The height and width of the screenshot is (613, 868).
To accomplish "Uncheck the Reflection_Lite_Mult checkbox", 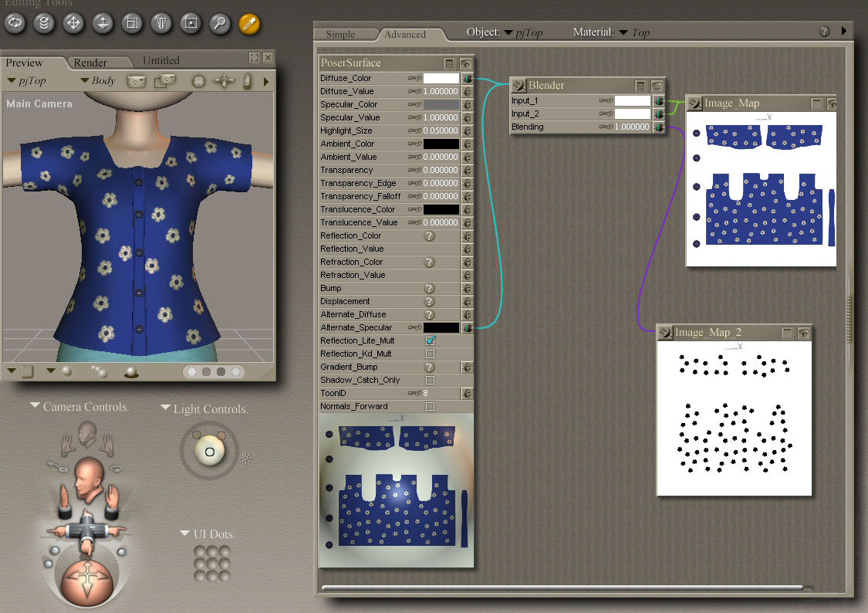I will point(431,340).
